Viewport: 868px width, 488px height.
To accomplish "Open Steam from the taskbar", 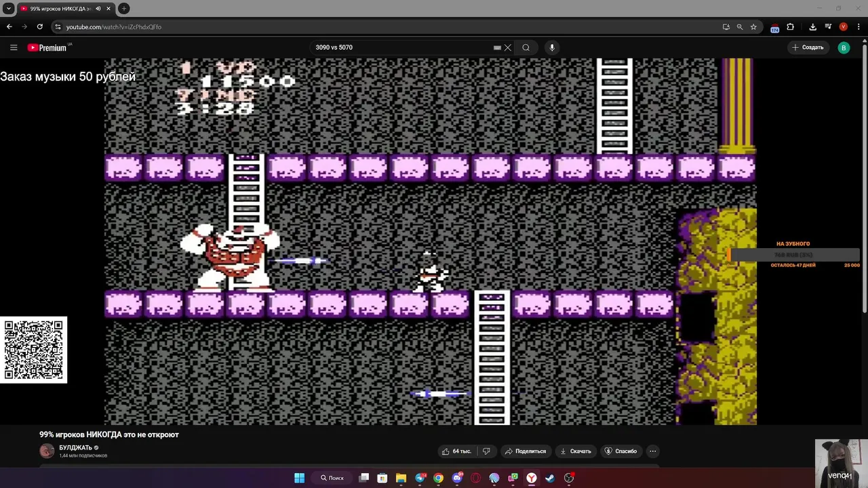I will pyautogui.click(x=550, y=478).
